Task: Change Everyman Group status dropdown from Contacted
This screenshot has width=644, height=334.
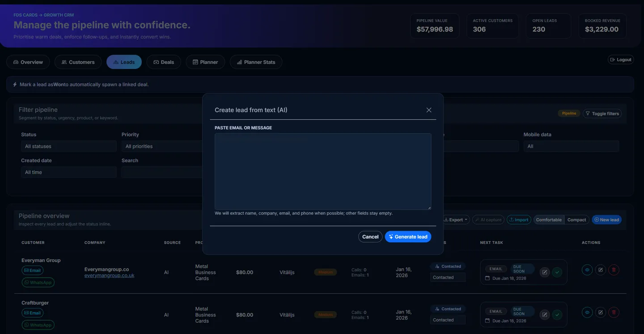Action: coord(448,278)
